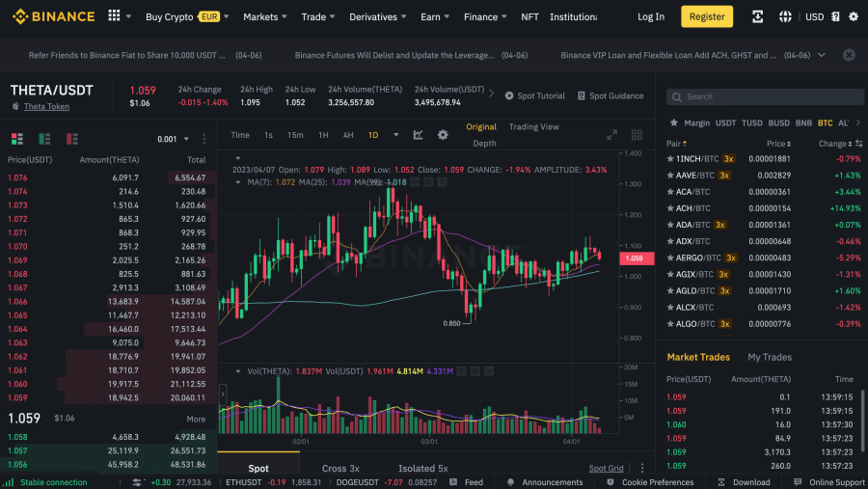The width and height of the screenshot is (868, 489).
Task: Select the 4H chart interval
Action: click(x=347, y=135)
